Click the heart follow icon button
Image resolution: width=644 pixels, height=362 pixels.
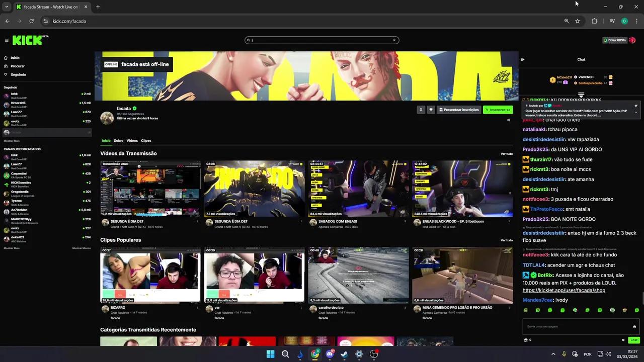point(431,110)
